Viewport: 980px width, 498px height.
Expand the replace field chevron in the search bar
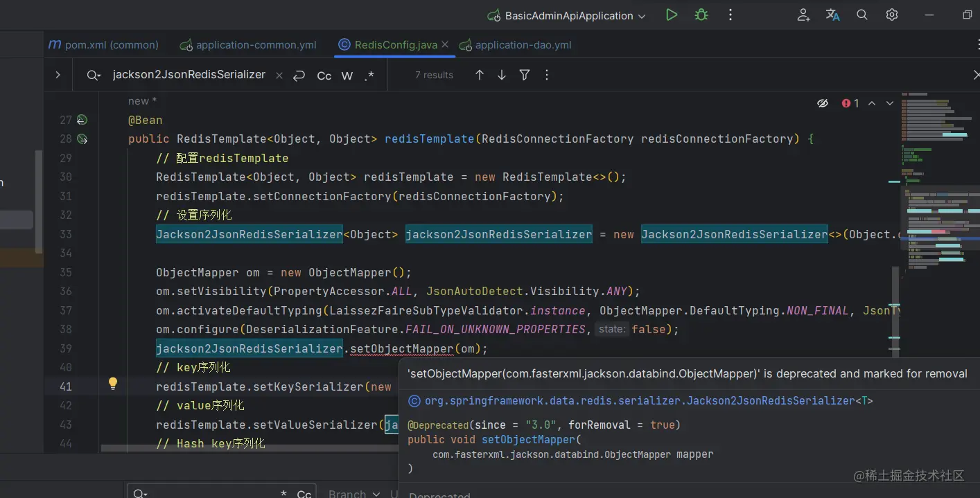pyautogui.click(x=58, y=75)
